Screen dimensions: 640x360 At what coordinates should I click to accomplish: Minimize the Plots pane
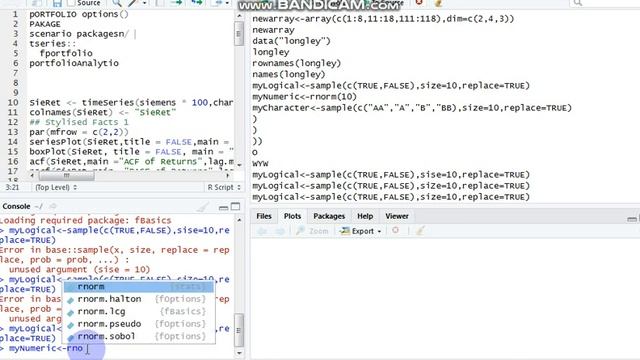[x=631, y=220]
